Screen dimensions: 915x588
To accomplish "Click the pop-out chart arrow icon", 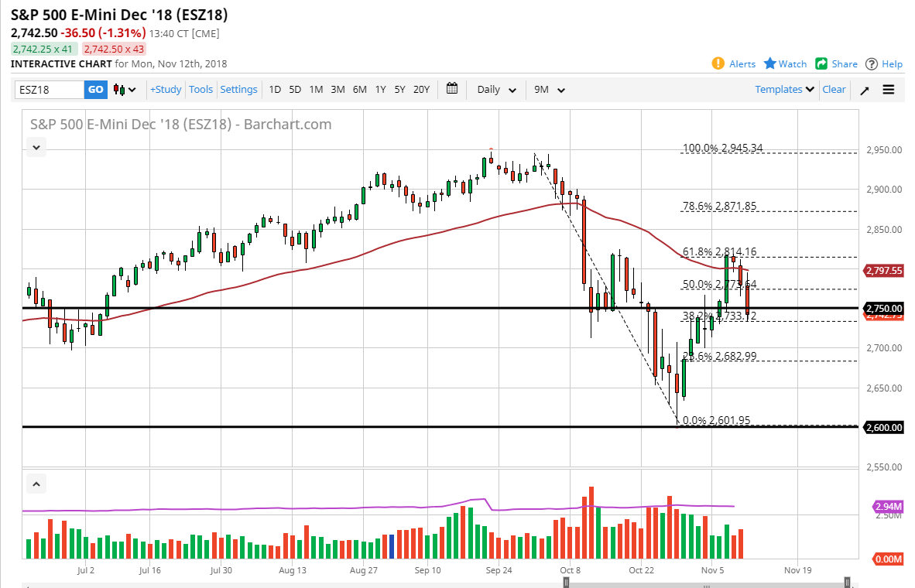I will click(864, 89).
